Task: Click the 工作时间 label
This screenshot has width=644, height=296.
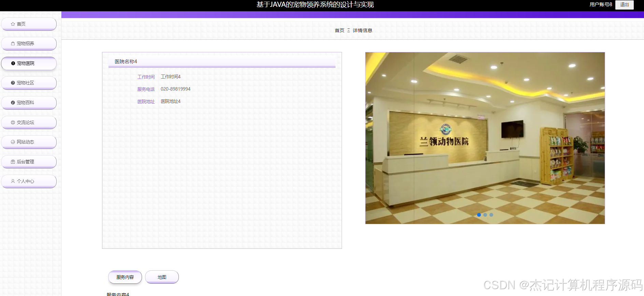Action: 146,77
